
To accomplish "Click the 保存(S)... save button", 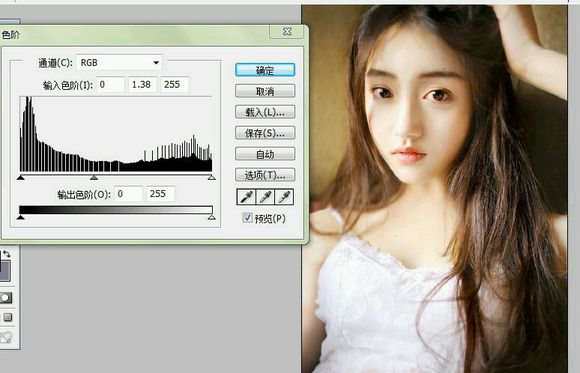I will coord(265,133).
